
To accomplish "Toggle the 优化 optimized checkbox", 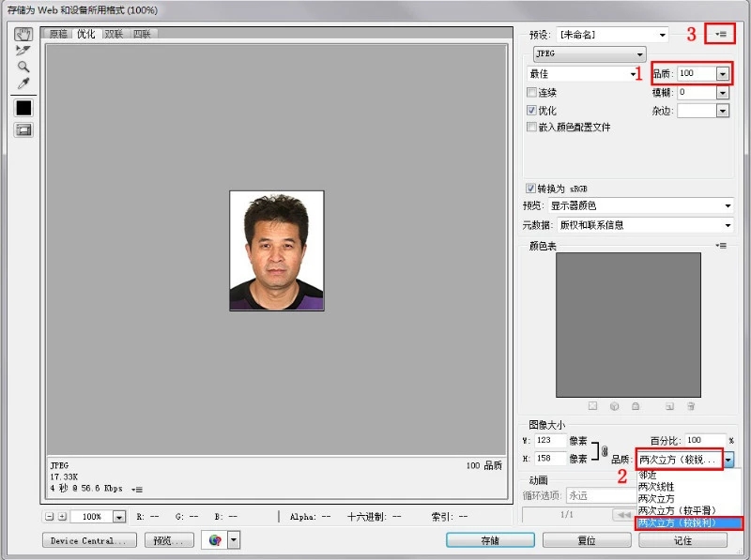I will click(x=531, y=111).
